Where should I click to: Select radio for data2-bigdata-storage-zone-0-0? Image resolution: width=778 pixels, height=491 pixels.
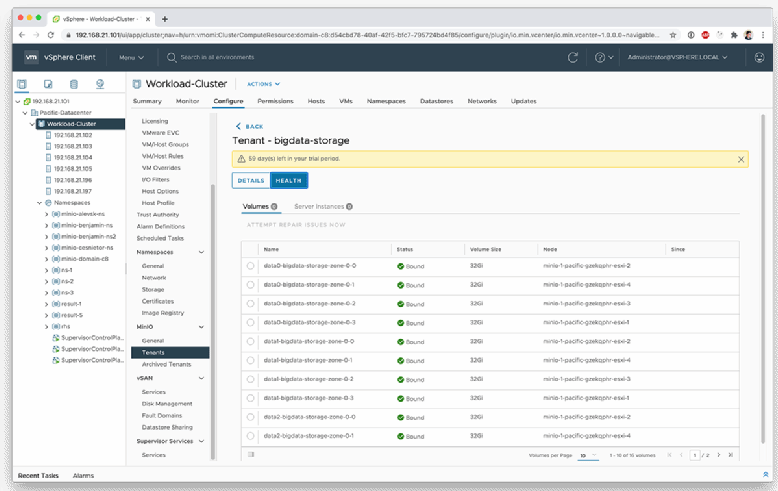[x=250, y=417]
